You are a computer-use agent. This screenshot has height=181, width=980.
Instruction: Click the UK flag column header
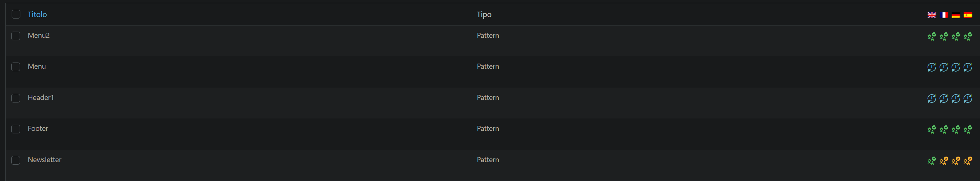pyautogui.click(x=931, y=15)
